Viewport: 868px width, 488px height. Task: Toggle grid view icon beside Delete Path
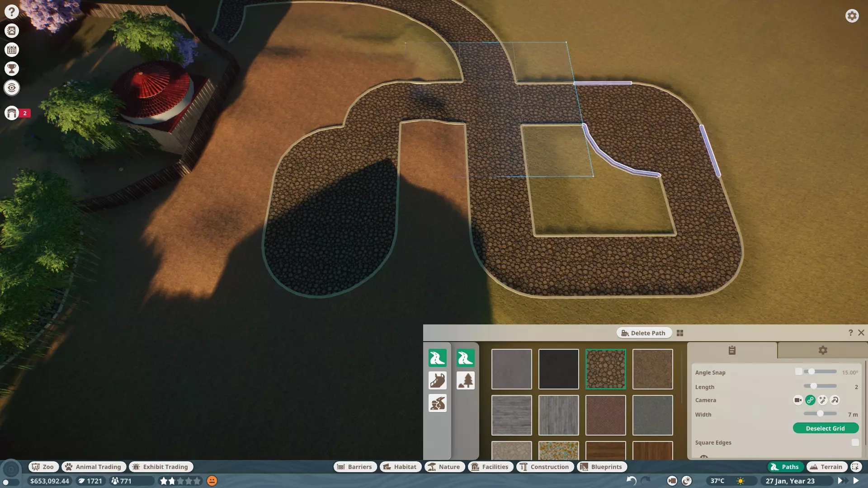click(680, 333)
